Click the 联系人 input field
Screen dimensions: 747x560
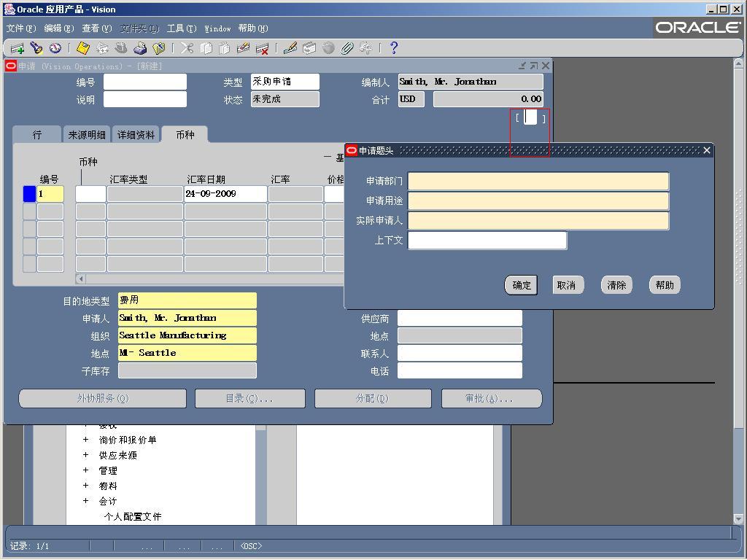[460, 354]
